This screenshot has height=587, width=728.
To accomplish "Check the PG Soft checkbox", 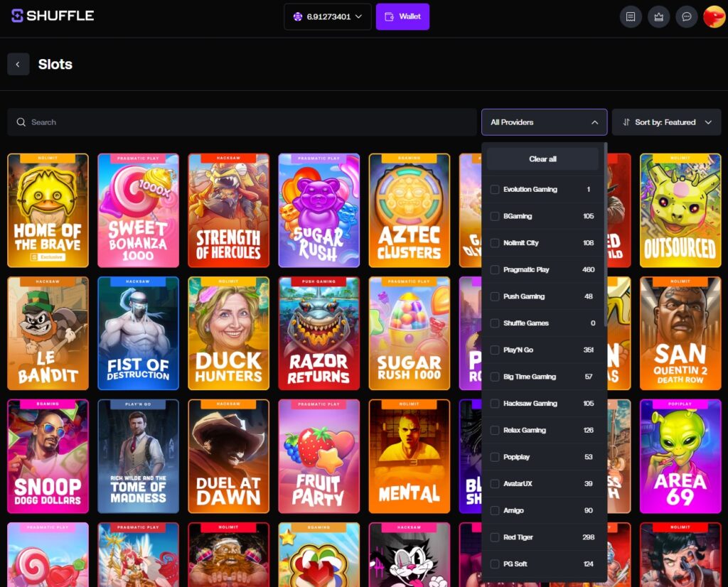I will click(495, 564).
